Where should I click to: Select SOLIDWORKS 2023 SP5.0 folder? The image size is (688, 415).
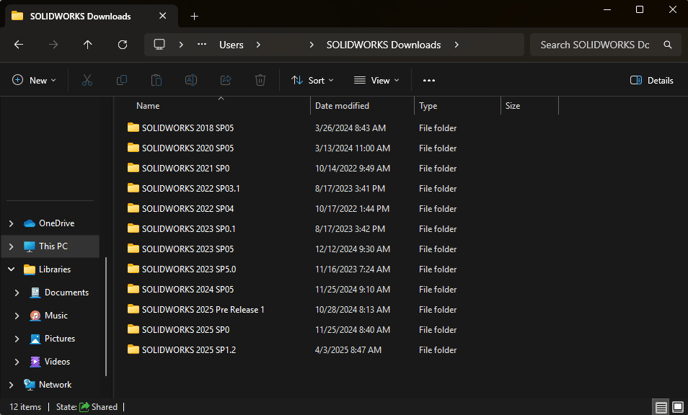pos(189,269)
